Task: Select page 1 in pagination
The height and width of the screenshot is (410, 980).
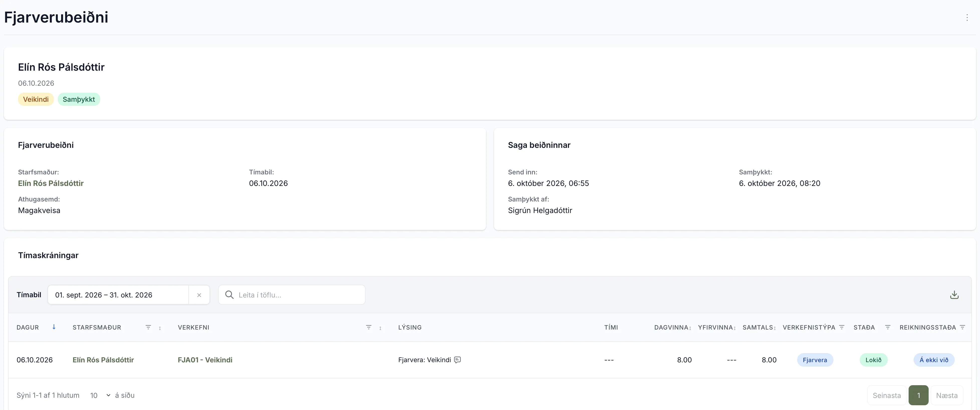Action: point(918,395)
